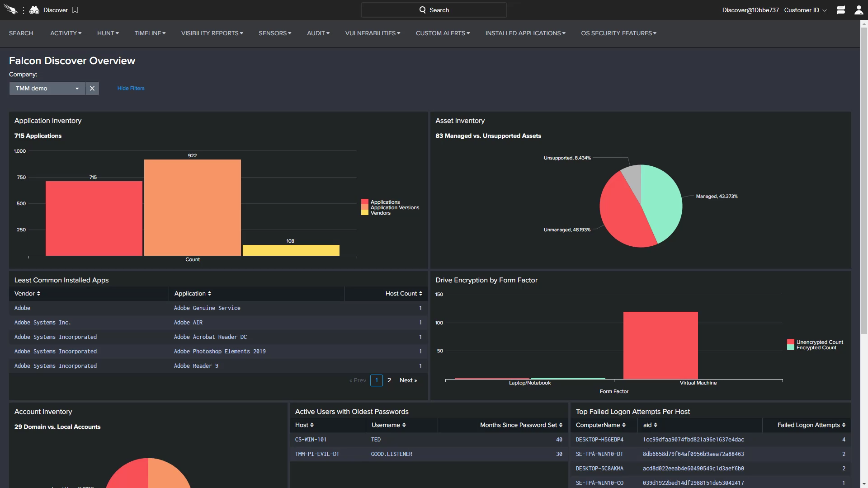Open Adobe Photoshop Elements 2019 row
The height and width of the screenshot is (488, 868).
pos(218,352)
